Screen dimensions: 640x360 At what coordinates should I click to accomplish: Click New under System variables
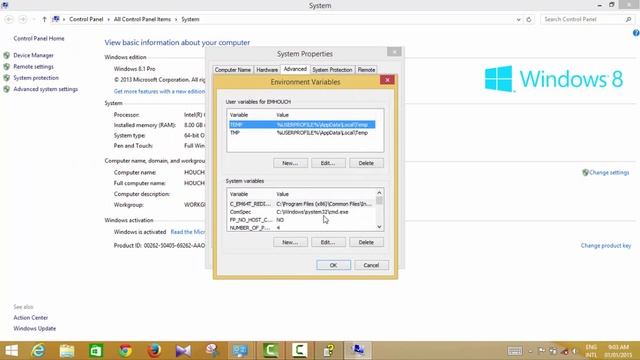[290, 242]
